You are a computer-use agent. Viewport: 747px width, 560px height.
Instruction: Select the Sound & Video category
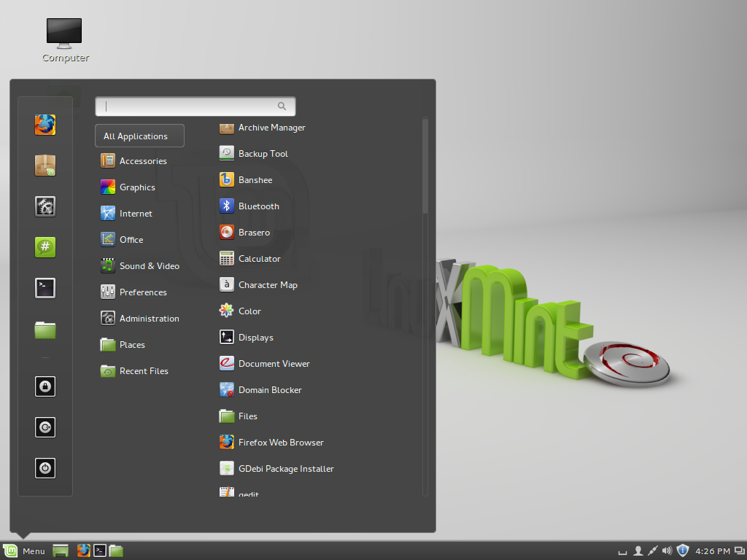click(x=147, y=265)
